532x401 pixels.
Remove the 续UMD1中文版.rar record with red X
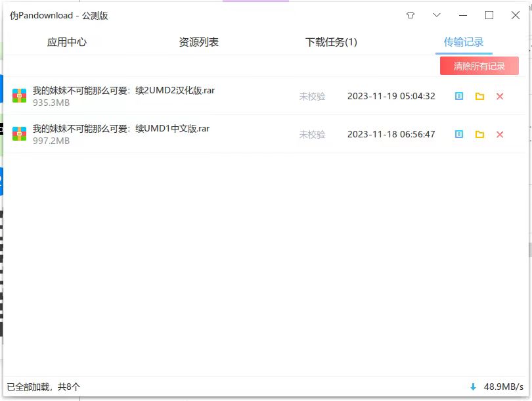[500, 134]
